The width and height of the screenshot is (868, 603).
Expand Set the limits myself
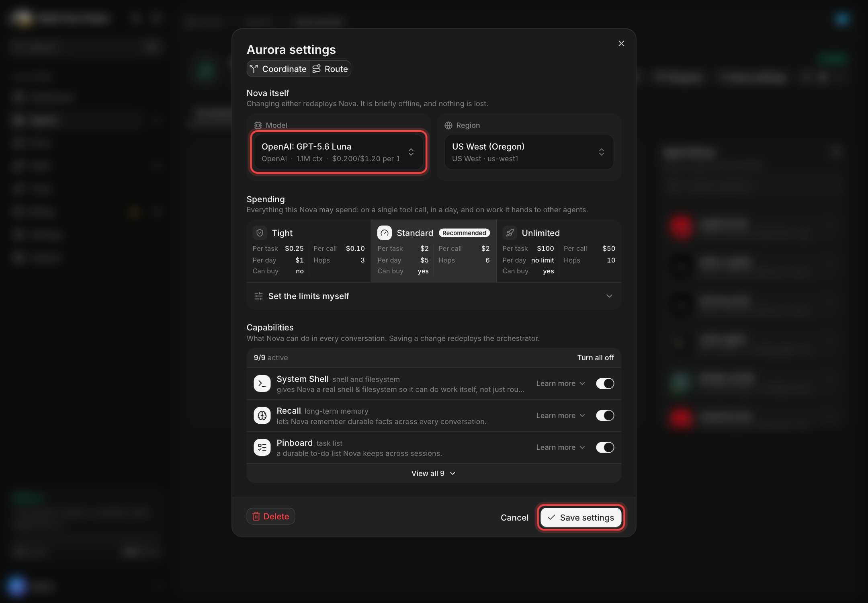click(x=434, y=296)
